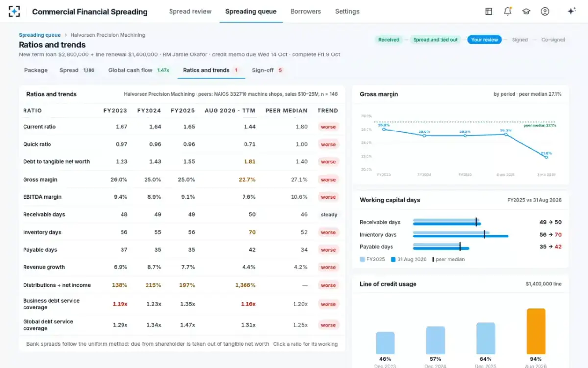
Task: Click the Received workflow step
Action: 389,40
